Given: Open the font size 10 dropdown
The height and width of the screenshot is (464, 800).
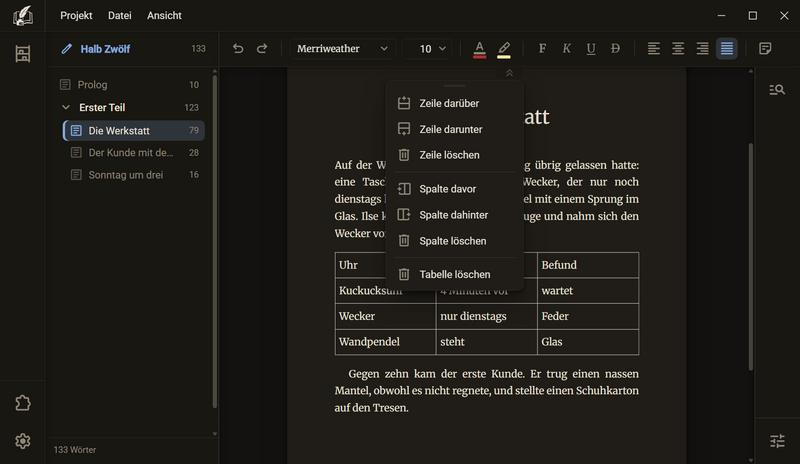Looking at the screenshot, I should coord(427,48).
